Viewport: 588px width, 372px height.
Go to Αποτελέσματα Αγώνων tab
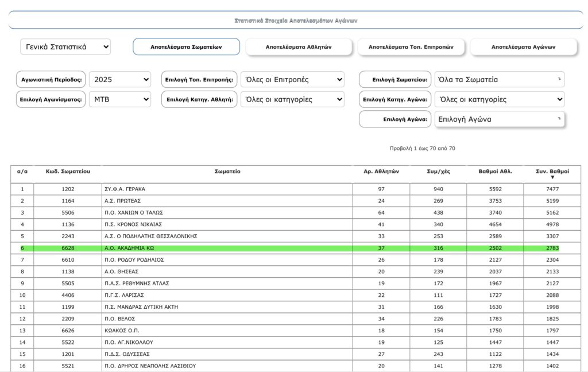point(523,47)
